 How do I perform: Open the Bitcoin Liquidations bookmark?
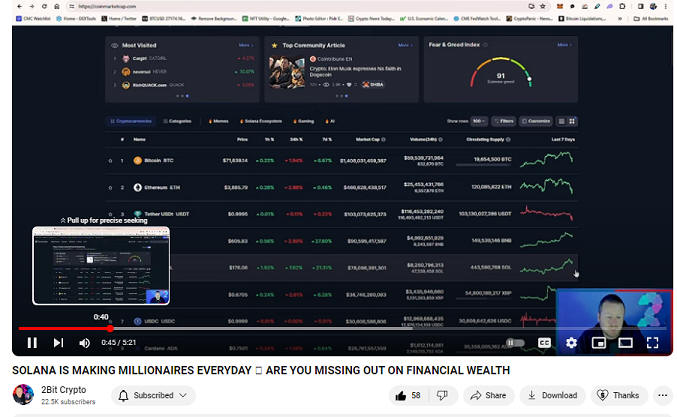pyautogui.click(x=582, y=19)
